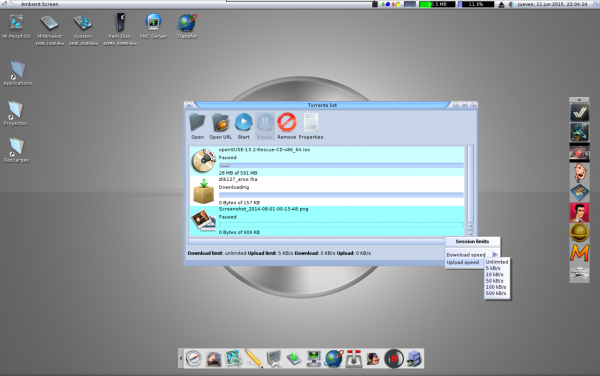
Task: Click the torrent list vertical scrollbar
Action: click(x=470, y=184)
